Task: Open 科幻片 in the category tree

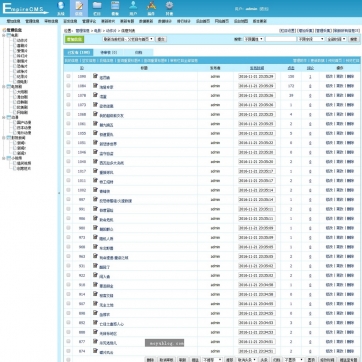Action: 22,56
